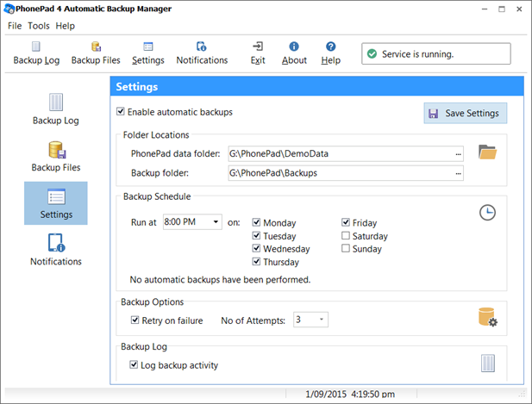532x404 pixels.
Task: Click the Exit toolbar icon
Action: [258, 47]
